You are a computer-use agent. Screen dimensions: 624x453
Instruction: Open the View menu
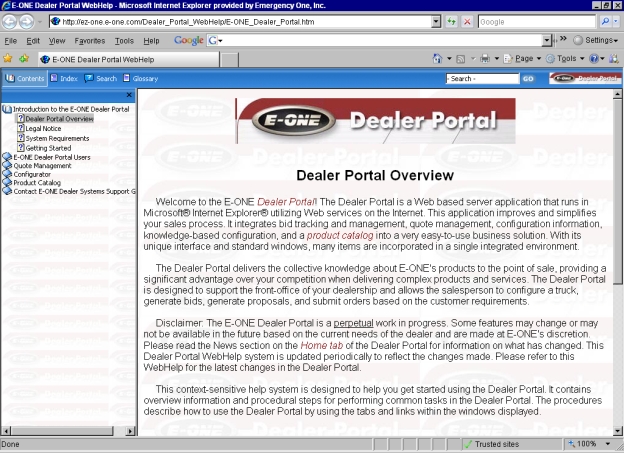(x=57, y=41)
